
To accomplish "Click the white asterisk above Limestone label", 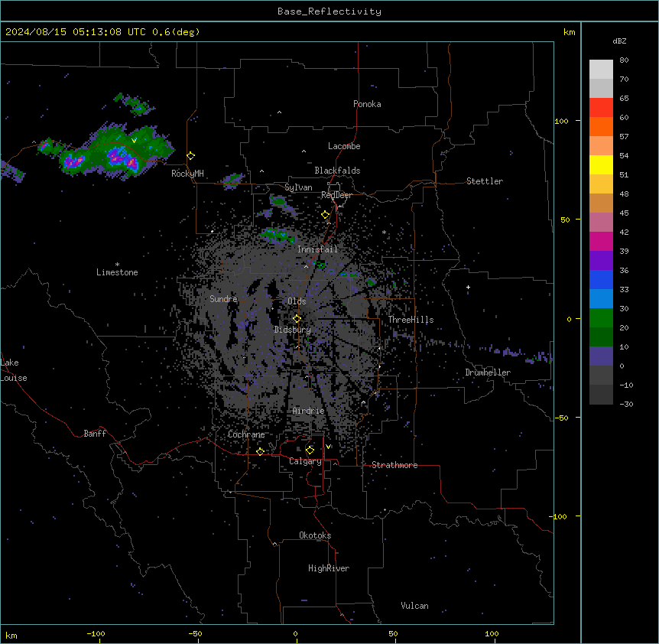I will (x=117, y=265).
